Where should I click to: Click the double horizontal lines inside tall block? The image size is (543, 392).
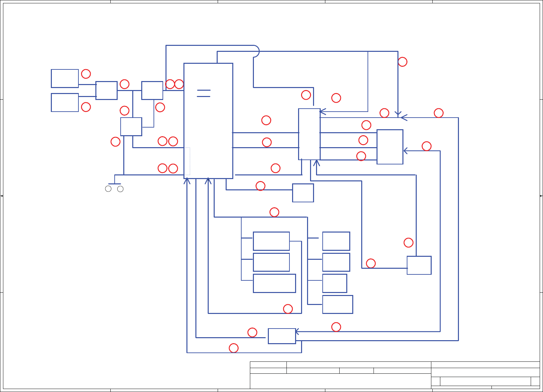pyautogui.click(x=204, y=93)
